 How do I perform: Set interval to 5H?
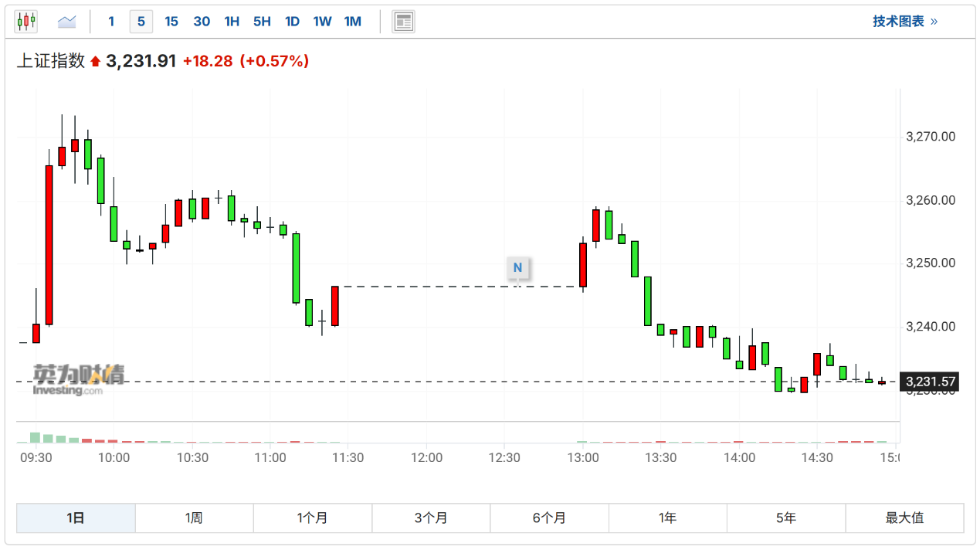click(262, 22)
